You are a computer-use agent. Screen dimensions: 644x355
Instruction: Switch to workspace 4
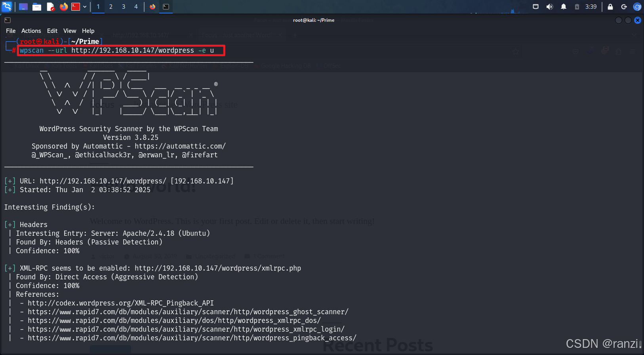136,7
